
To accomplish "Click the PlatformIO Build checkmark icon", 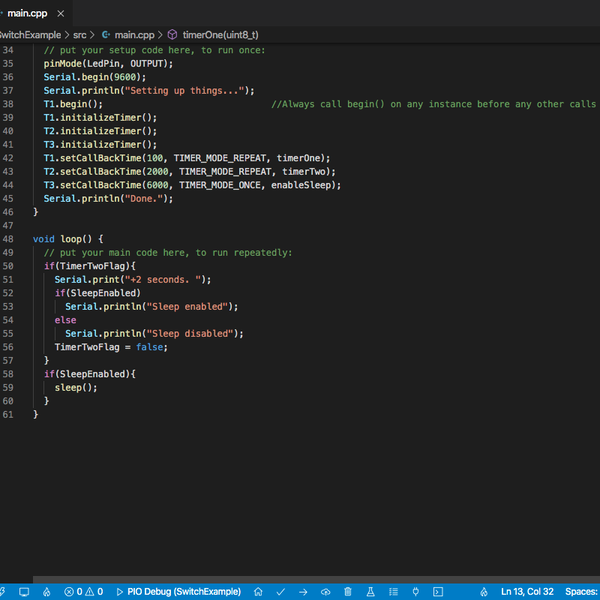I will 281,592.
